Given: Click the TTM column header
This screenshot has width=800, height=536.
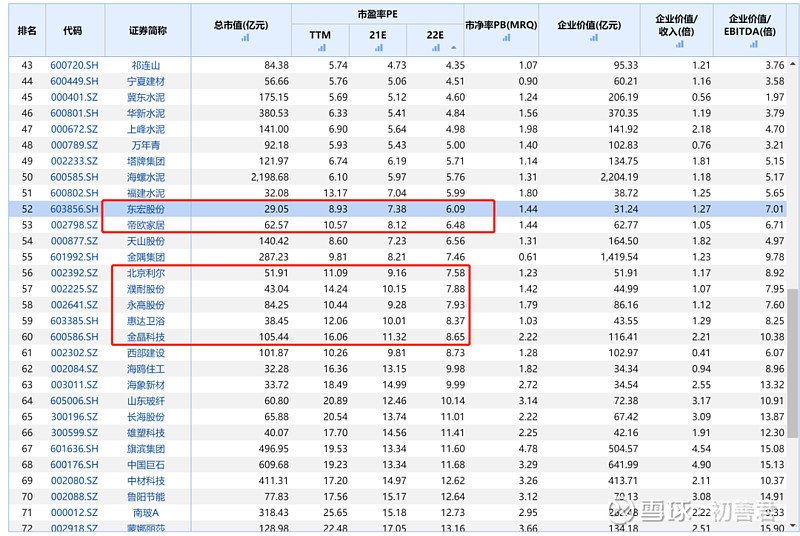Looking at the screenshot, I should tap(320, 35).
